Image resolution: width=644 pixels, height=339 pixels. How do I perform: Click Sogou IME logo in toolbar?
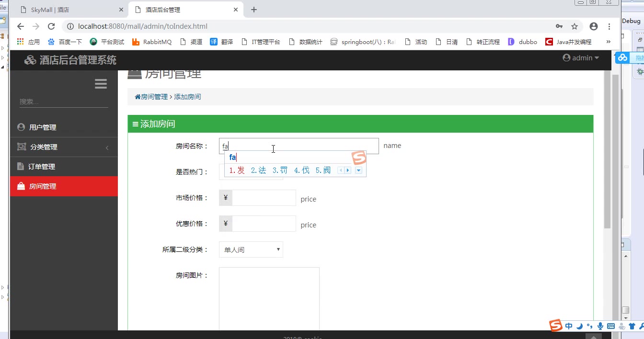556,325
